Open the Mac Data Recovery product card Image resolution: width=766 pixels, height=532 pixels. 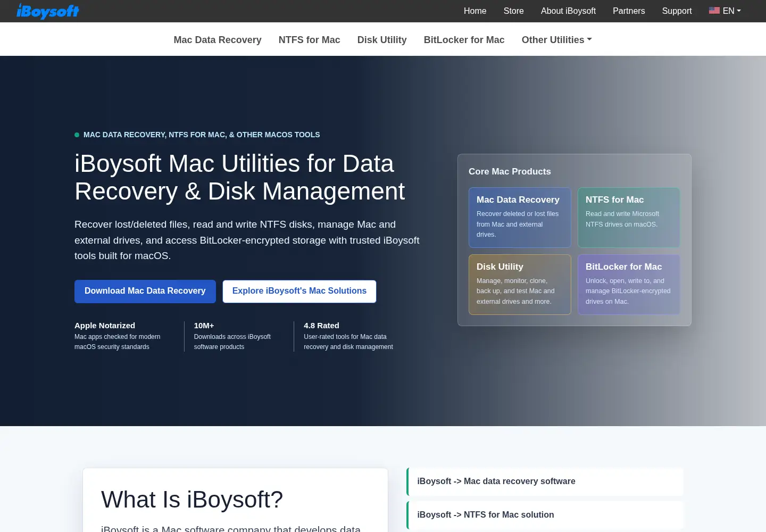[520, 218]
